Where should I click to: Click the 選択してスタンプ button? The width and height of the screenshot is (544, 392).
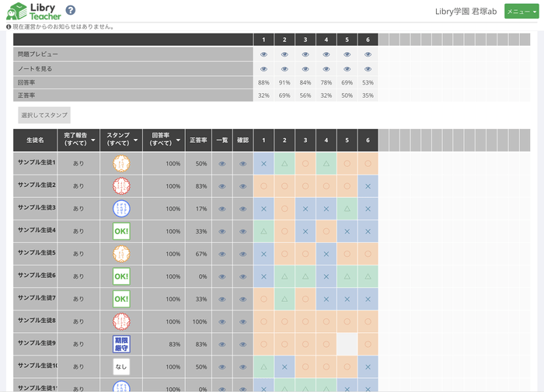tap(44, 115)
